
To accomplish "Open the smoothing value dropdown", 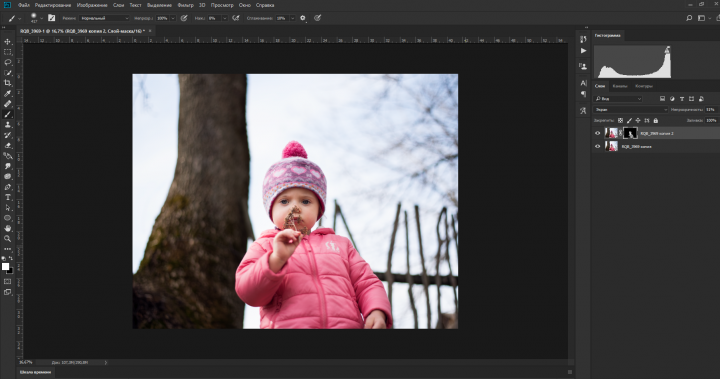I will [x=292, y=18].
